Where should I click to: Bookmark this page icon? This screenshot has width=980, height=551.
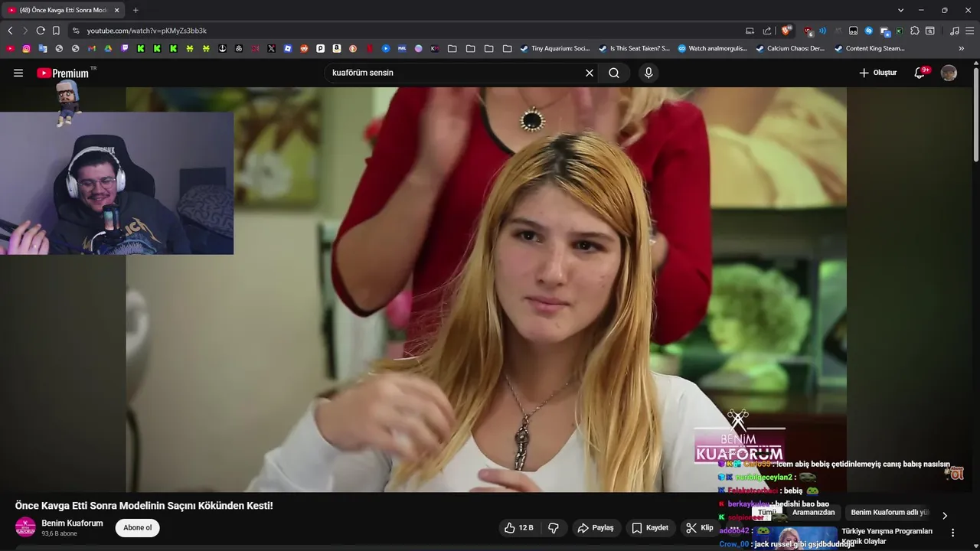[56, 31]
